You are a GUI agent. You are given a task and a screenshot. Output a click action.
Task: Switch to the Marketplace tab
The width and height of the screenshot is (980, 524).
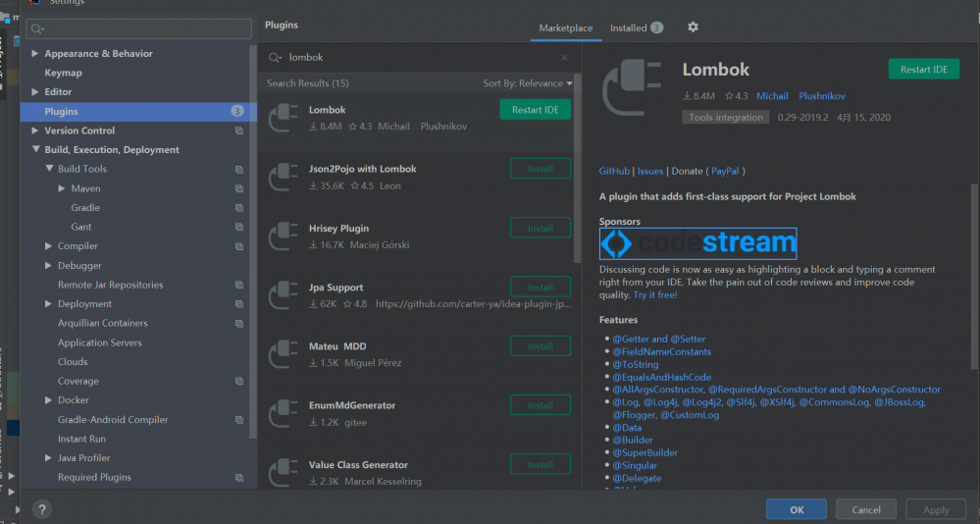[566, 28]
